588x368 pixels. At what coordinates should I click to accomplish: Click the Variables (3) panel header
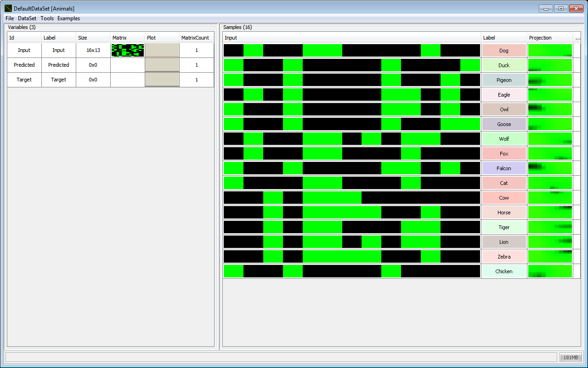click(x=22, y=27)
